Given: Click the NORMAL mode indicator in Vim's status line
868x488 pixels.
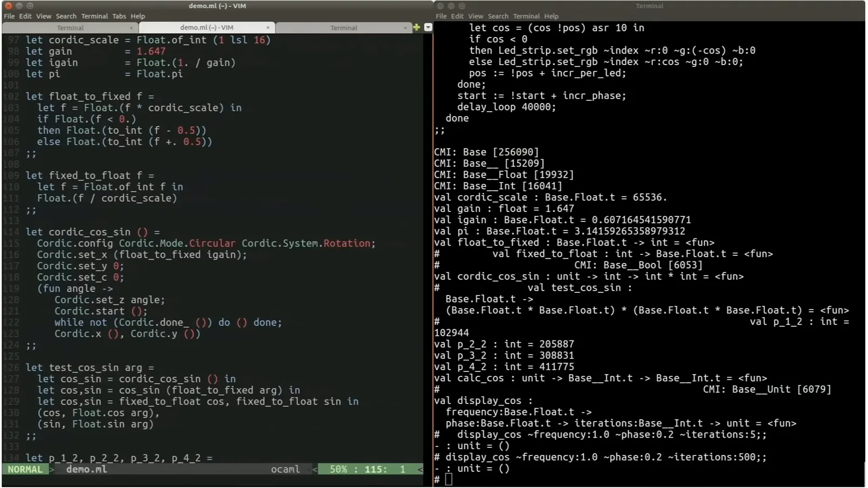Looking at the screenshot, I should coord(25,470).
